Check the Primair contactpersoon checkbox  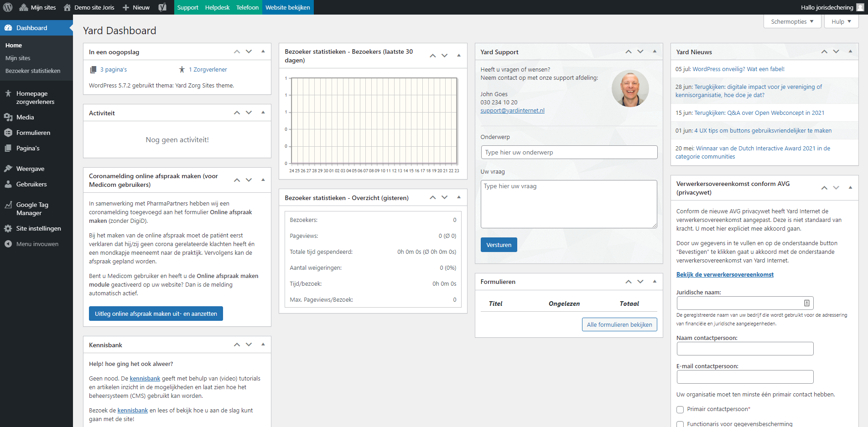pyautogui.click(x=680, y=409)
